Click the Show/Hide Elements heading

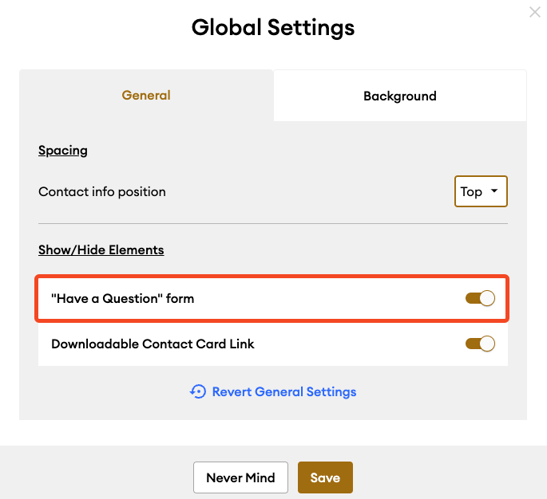coord(101,250)
